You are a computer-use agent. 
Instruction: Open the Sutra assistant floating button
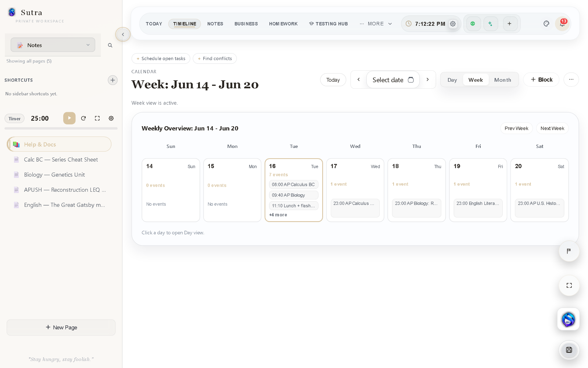[569, 319]
